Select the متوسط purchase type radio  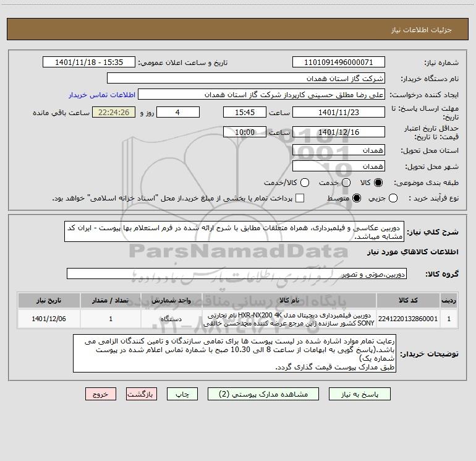tap(357, 198)
